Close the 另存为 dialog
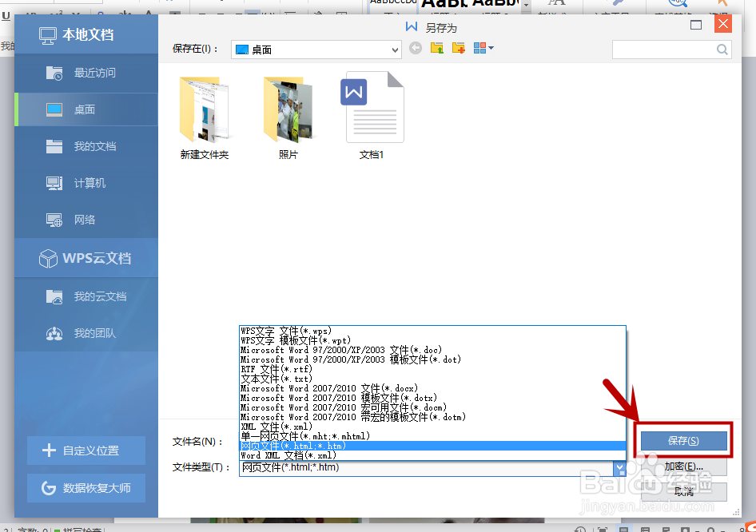 pos(722,24)
